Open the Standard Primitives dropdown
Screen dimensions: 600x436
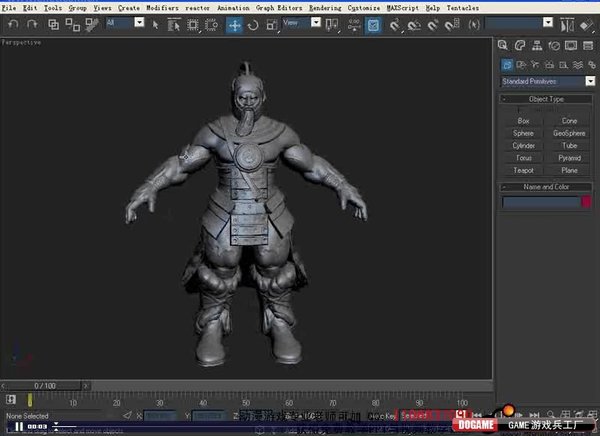tap(547, 81)
